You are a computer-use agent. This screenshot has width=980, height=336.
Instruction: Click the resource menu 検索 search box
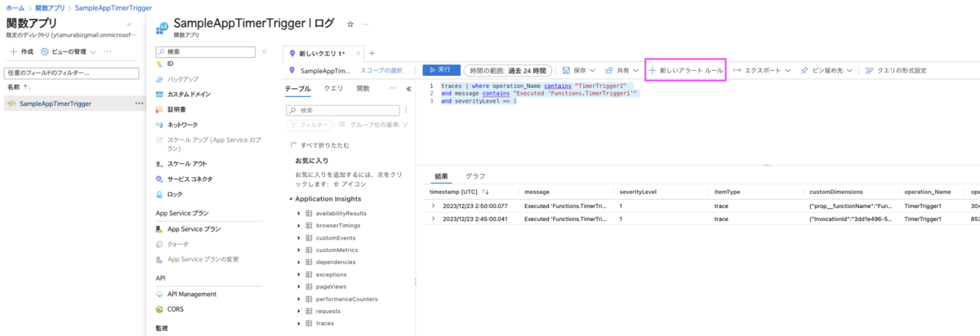tap(204, 51)
